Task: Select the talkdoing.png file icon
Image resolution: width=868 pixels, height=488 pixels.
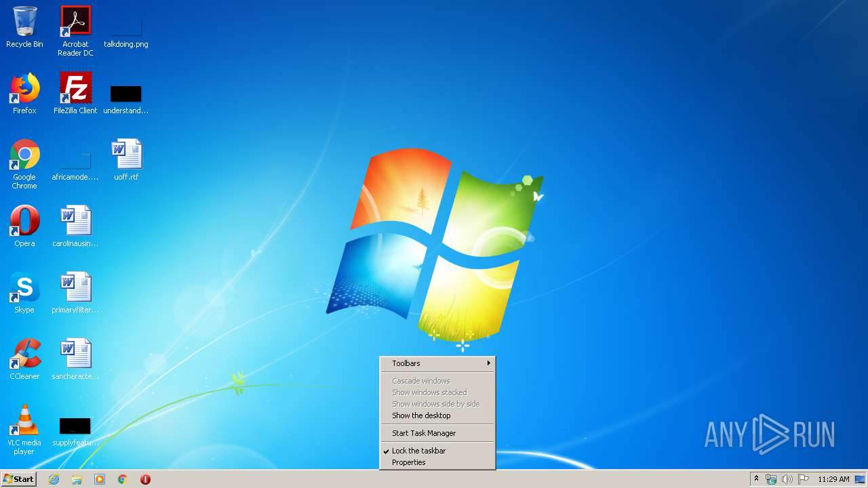Action: point(126,27)
